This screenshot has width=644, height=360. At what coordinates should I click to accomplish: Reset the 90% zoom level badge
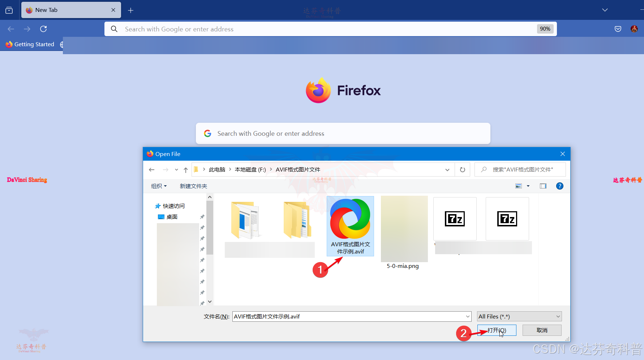545,29
